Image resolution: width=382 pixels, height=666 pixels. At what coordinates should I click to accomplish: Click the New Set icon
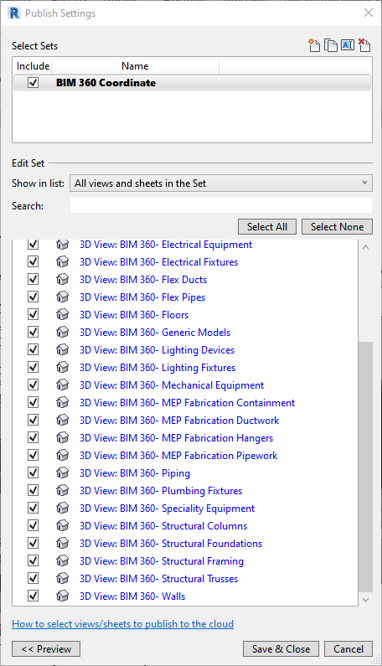[314, 45]
